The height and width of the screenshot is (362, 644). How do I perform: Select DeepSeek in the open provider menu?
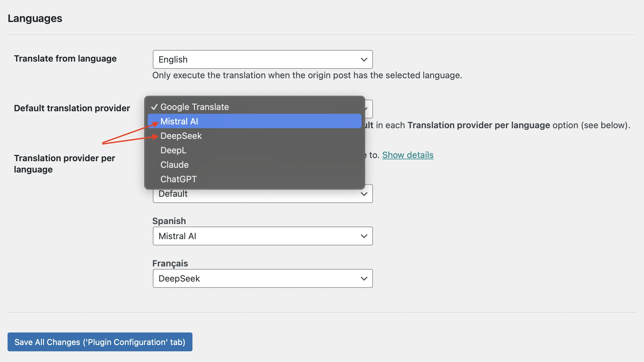(181, 136)
